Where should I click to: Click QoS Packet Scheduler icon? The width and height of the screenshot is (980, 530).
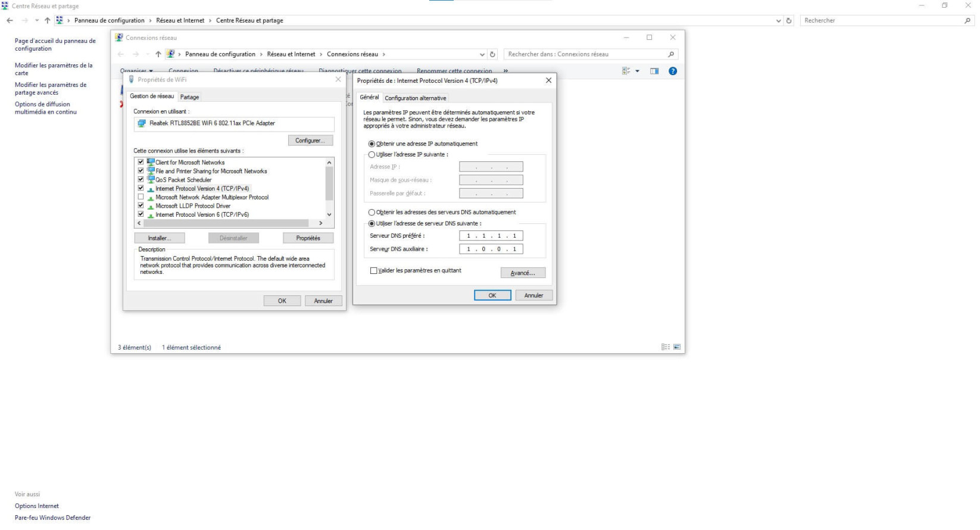pyautogui.click(x=151, y=179)
